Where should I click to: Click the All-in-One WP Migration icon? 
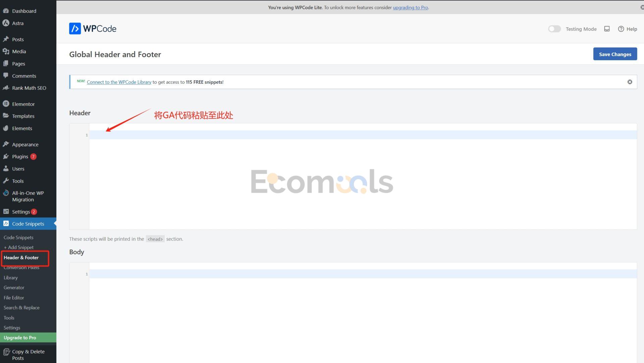point(6,193)
